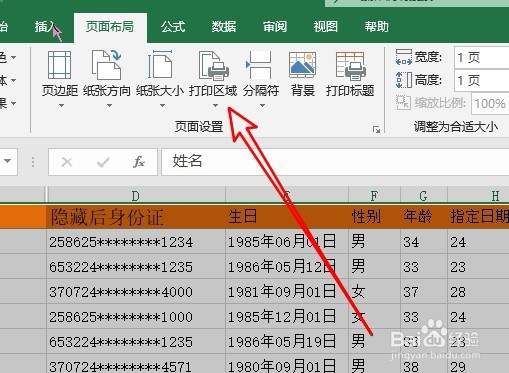This screenshot has width=509, height=373.
Task: Click the Breaks (分隔符) icon
Action: [x=259, y=65]
